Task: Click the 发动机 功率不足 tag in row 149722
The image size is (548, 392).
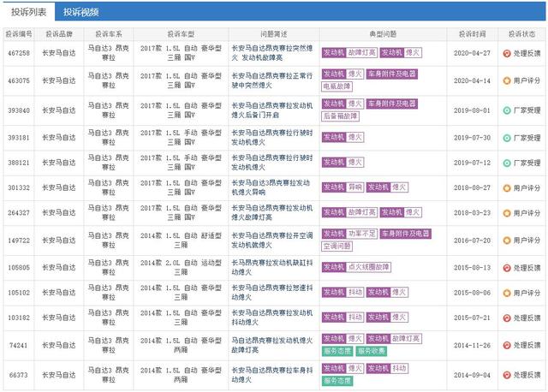Action: point(349,234)
